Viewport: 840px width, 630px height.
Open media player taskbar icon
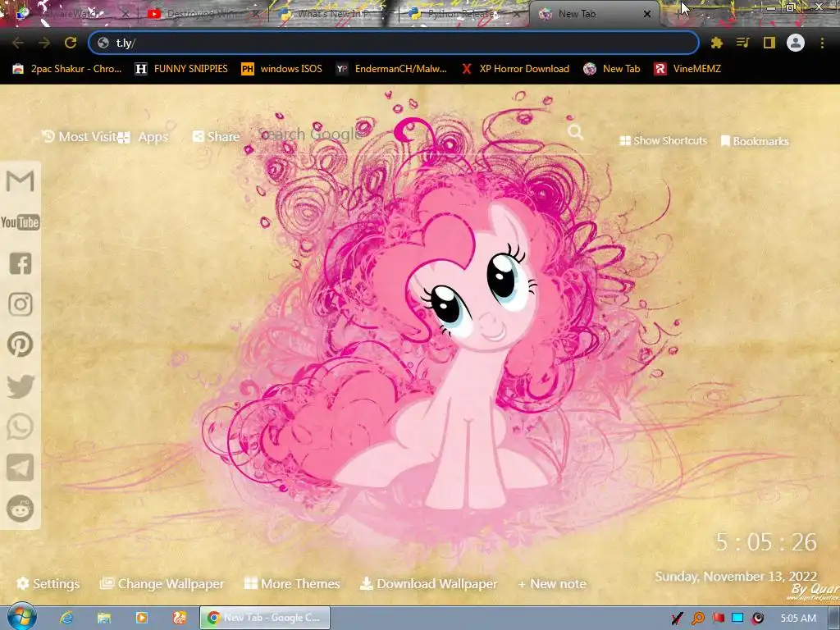pos(142,618)
